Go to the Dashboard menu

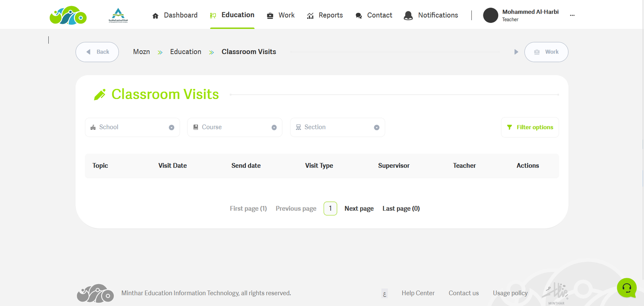(x=175, y=15)
